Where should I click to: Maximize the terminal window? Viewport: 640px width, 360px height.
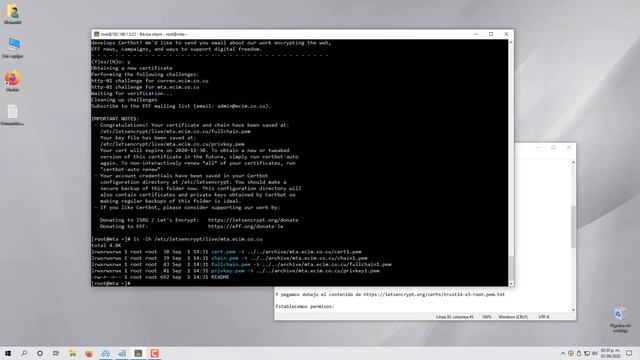click(491, 34)
